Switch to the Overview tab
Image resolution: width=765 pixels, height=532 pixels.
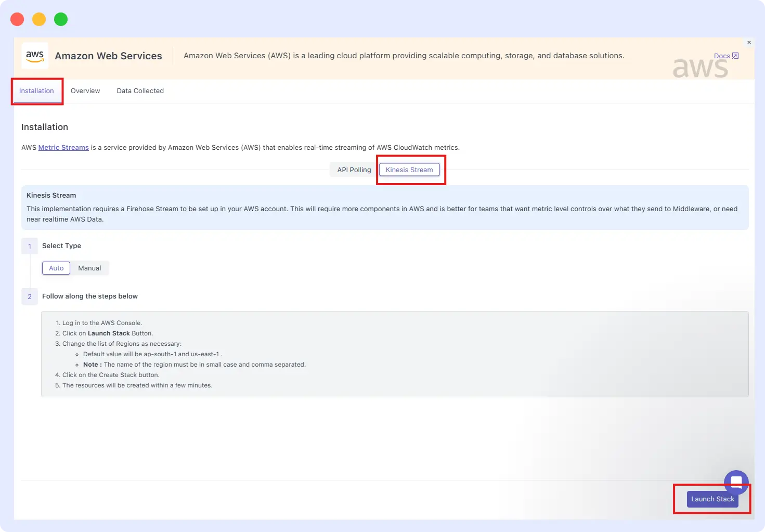85,90
